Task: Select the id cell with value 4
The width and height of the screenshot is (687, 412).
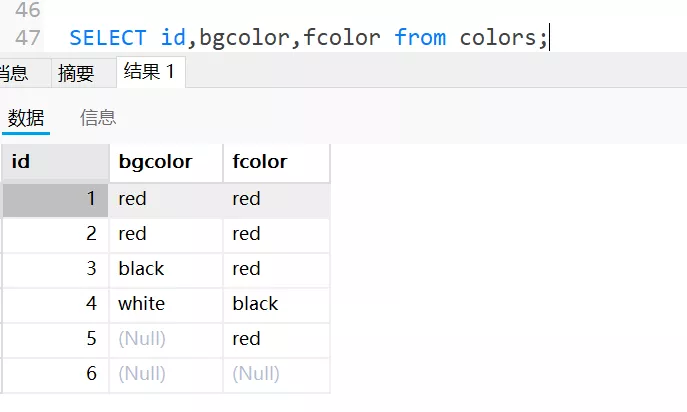Action: click(55, 304)
